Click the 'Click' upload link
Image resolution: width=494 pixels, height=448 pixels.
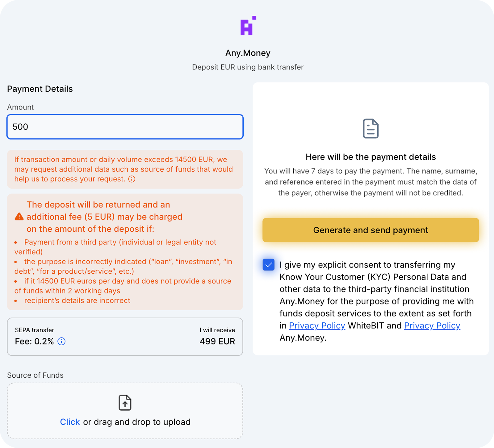pyautogui.click(x=70, y=422)
